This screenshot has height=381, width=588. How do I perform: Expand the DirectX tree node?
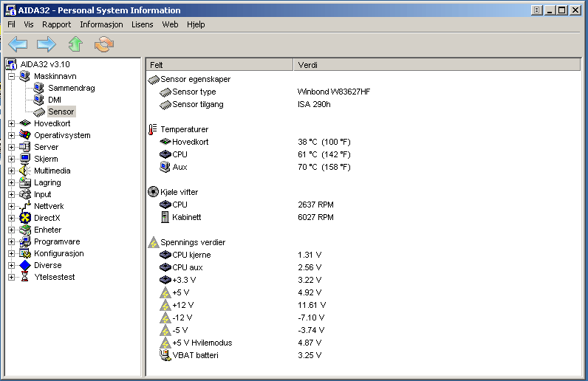(11, 219)
